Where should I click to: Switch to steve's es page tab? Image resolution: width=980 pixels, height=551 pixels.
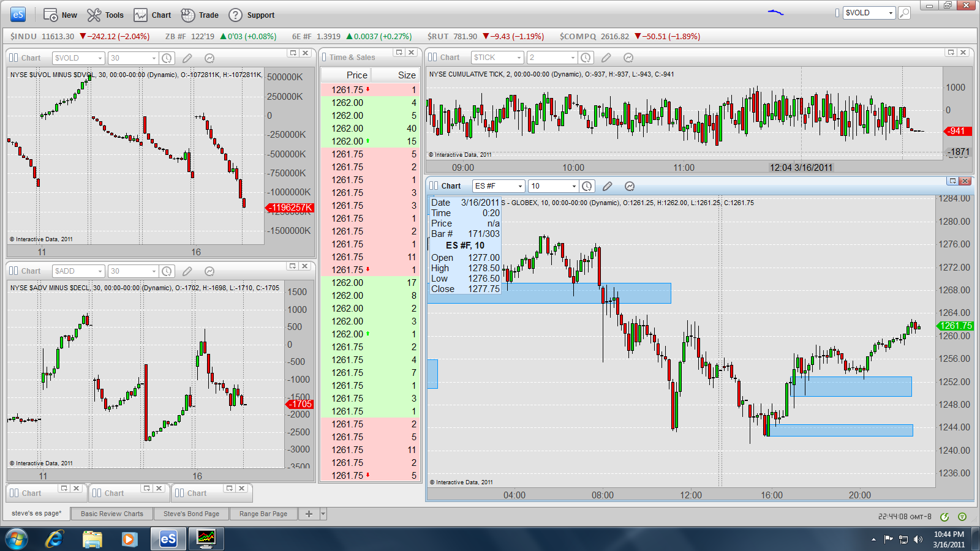37,513
